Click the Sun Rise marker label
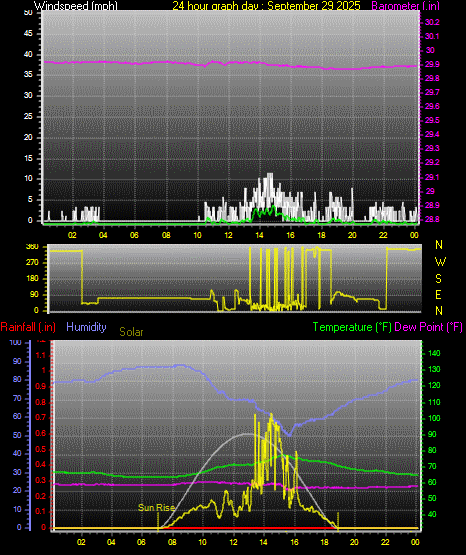The height and width of the screenshot is (555, 466). point(156,508)
